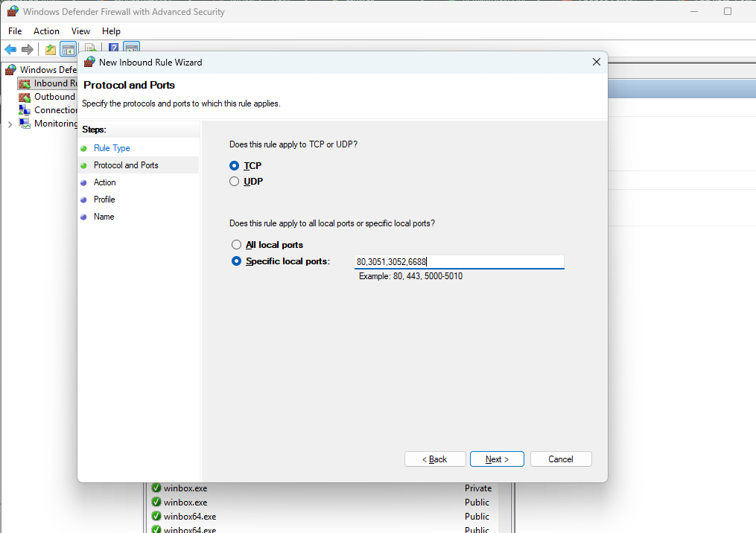Click the gray forward arrow in toolbar
This screenshot has height=533, width=756.
click(28, 49)
